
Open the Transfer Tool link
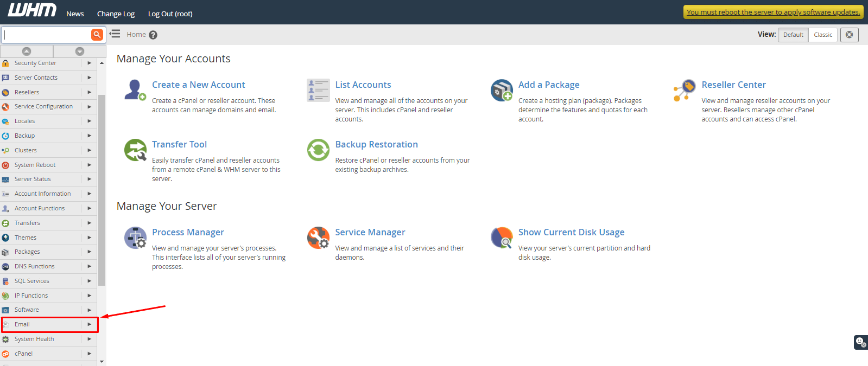click(179, 144)
